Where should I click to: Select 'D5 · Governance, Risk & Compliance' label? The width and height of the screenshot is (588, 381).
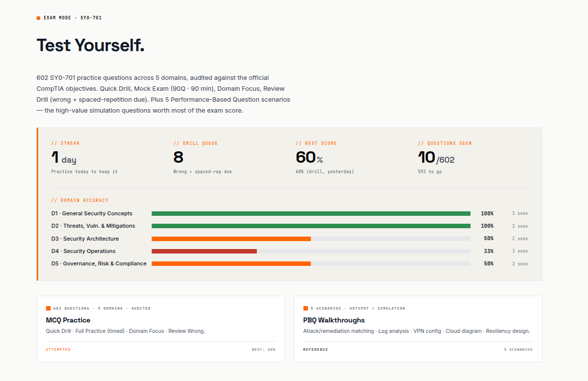click(x=99, y=263)
